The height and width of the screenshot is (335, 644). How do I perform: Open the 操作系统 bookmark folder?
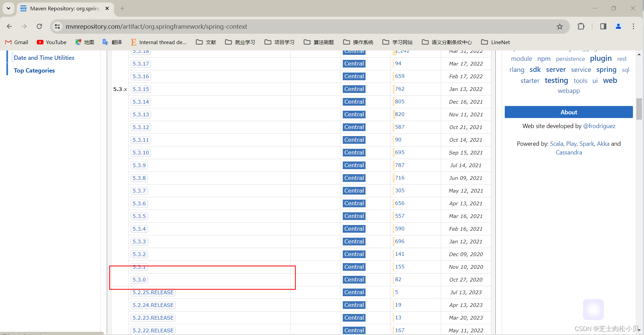tap(358, 42)
